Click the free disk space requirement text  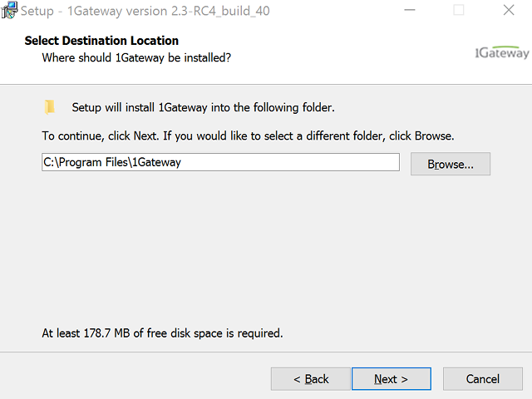162,333
